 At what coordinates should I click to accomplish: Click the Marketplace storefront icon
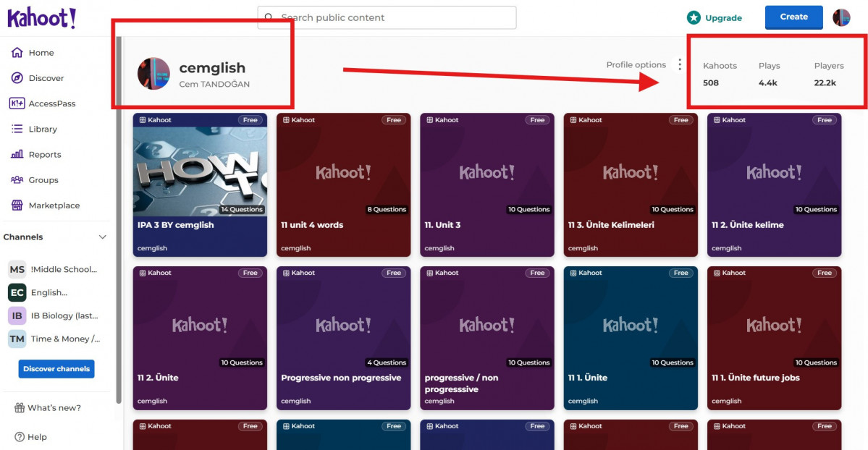click(17, 205)
